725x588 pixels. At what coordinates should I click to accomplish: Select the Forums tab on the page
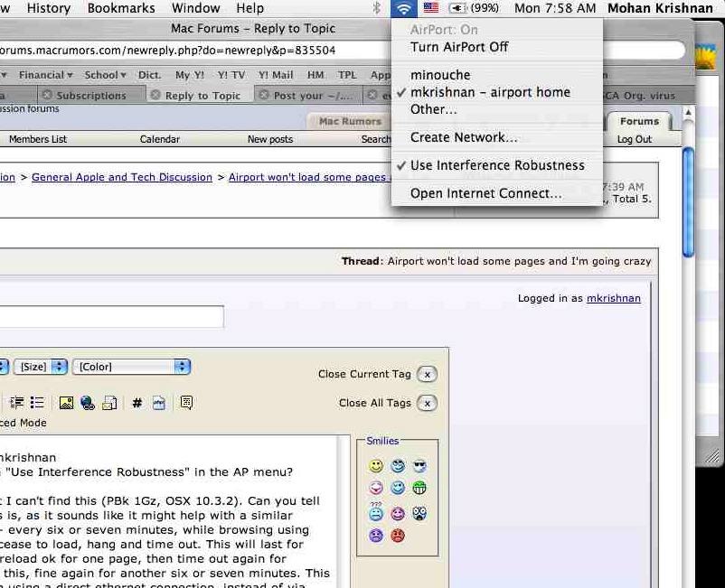[x=639, y=121]
